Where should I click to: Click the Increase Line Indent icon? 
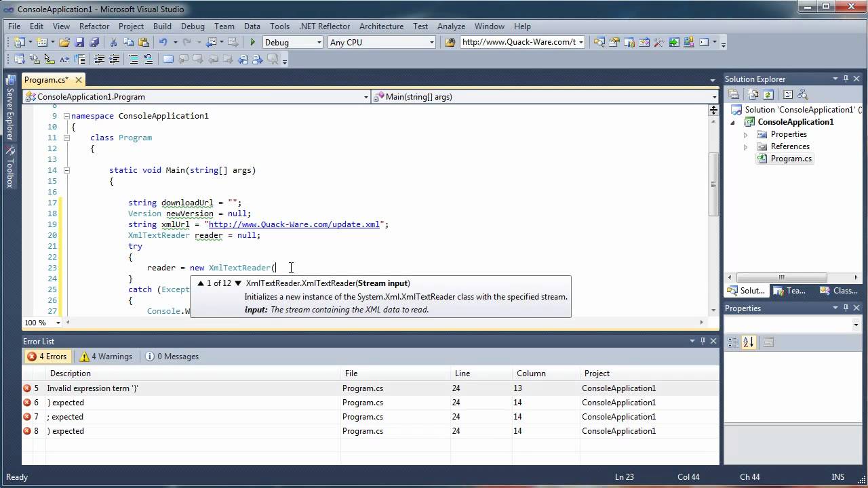click(115, 59)
